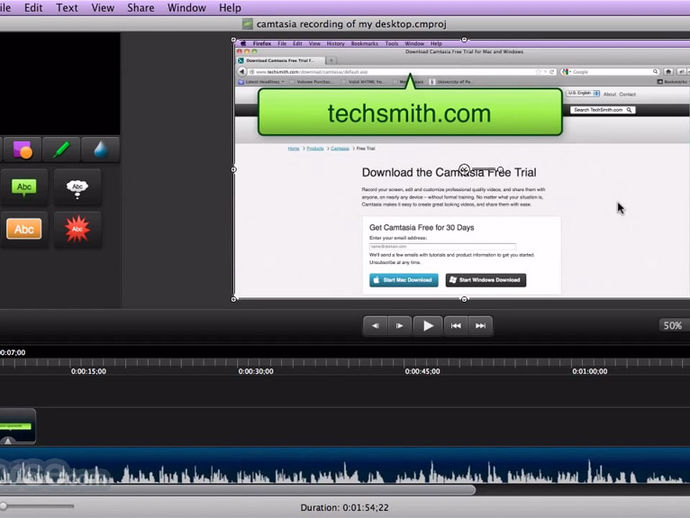Click the top-left canvas resize handle
This screenshot has height=518, width=690.
234,40
